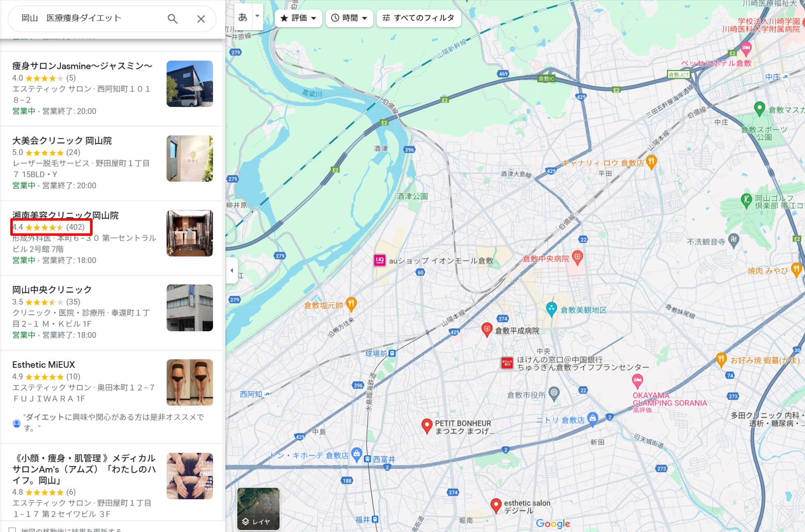Open すべてのフィルタ all filters
Viewport: 805px width, 532px height.
419,18
